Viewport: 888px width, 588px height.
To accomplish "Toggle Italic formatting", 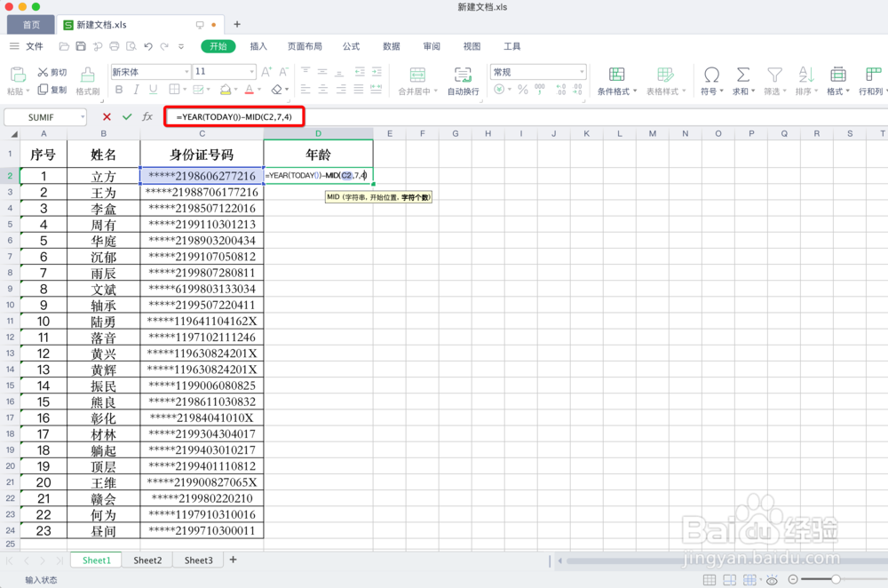I will pos(136,90).
